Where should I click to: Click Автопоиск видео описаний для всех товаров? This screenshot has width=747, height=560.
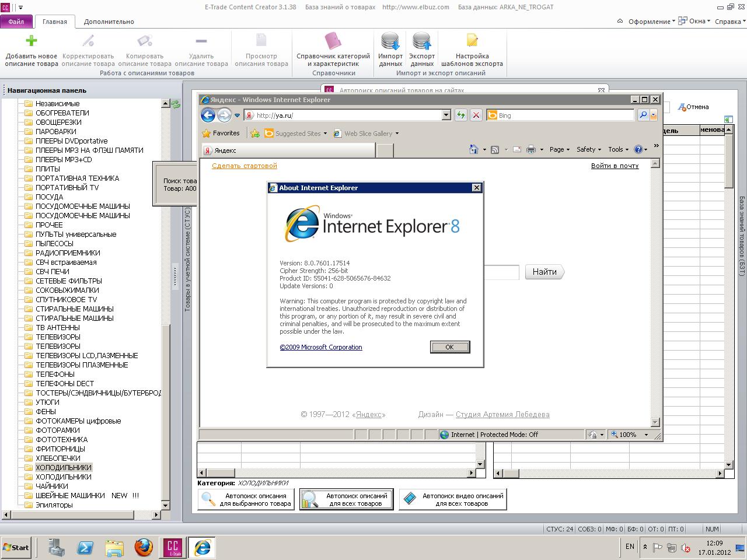click(453, 499)
